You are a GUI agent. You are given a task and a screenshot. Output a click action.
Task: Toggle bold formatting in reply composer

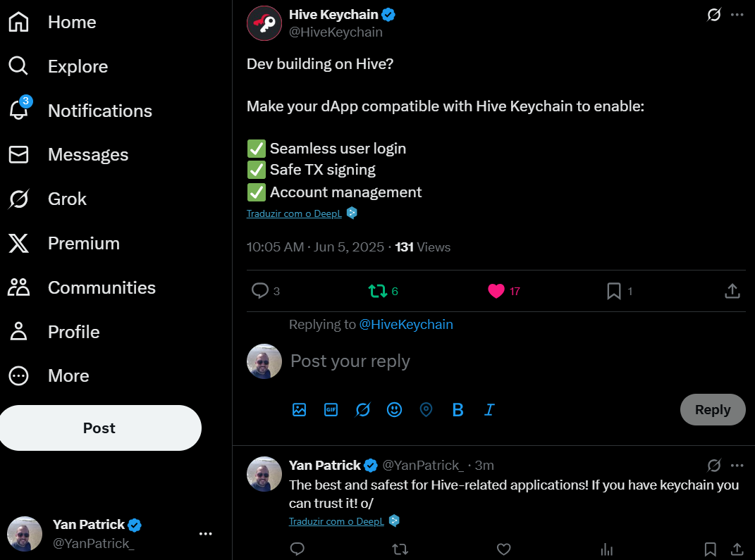click(458, 409)
